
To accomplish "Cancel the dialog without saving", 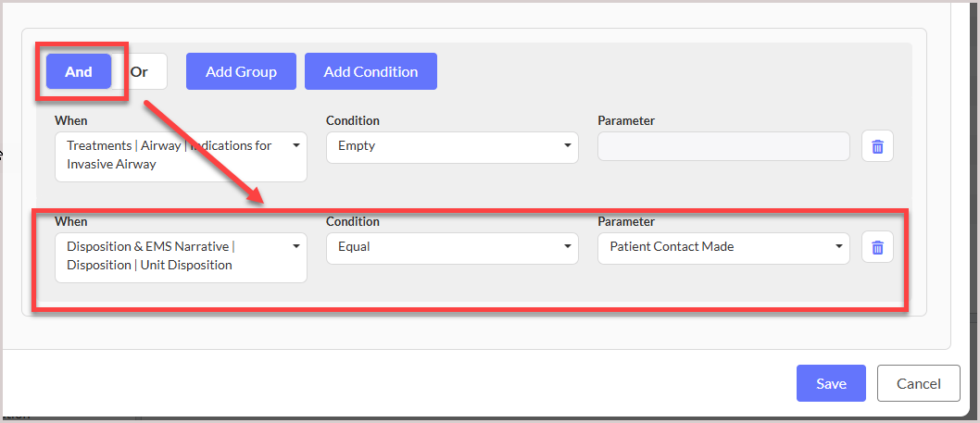I will (919, 383).
